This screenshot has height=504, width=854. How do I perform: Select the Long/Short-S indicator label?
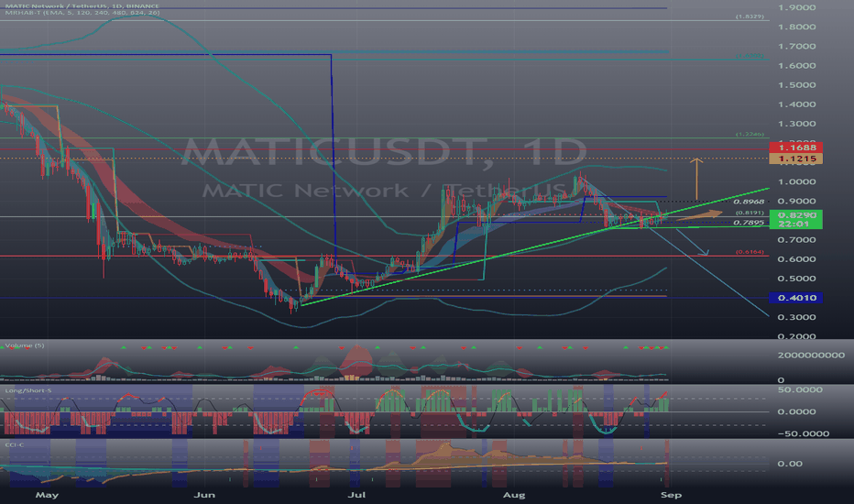pos(28,390)
